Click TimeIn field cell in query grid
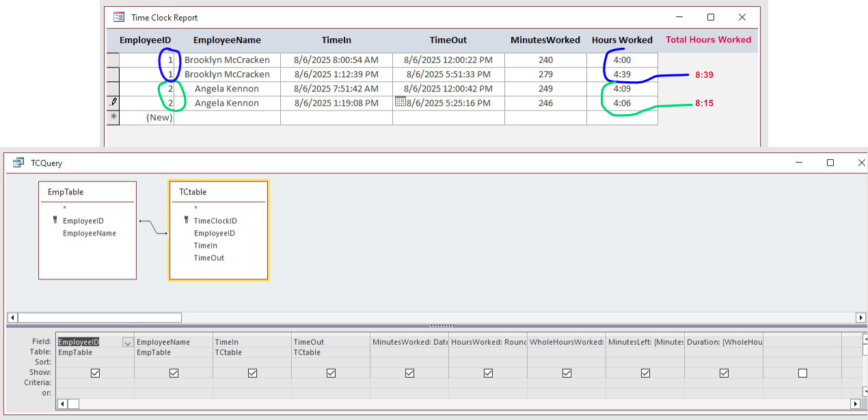 (252, 342)
